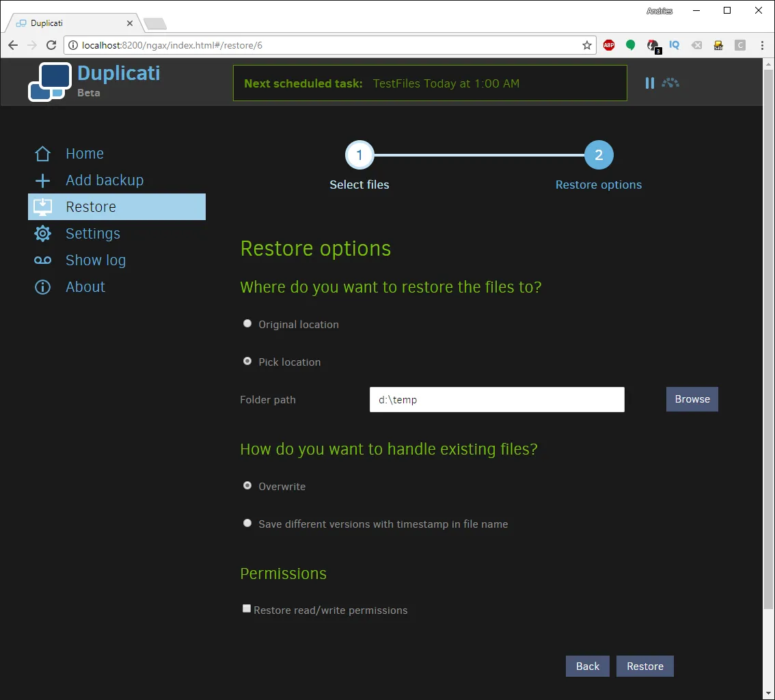This screenshot has height=700, width=775.
Task: Click the Folder path input field
Action: pyautogui.click(x=497, y=399)
